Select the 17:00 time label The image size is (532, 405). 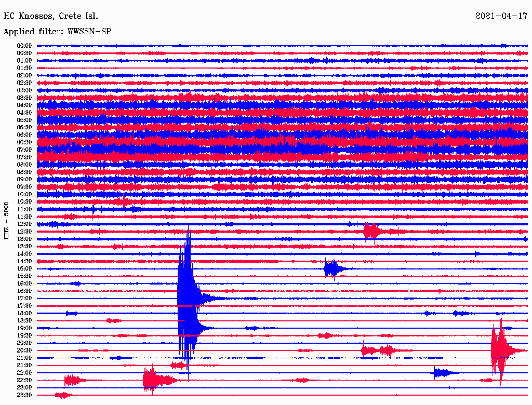[x=24, y=299]
